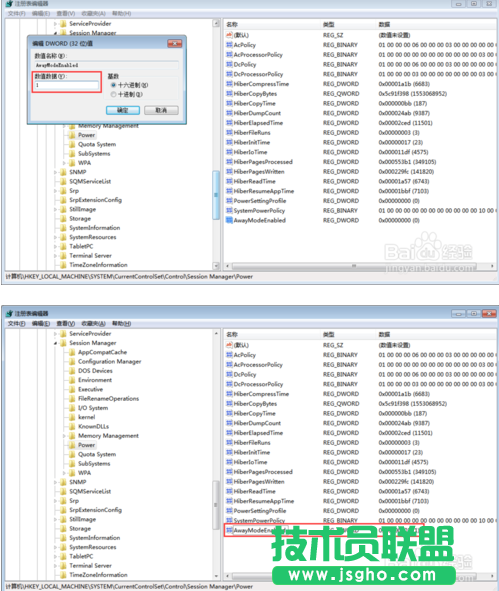Select FileRenameOperations key in lower window
The image size is (499, 591).
click(x=109, y=399)
